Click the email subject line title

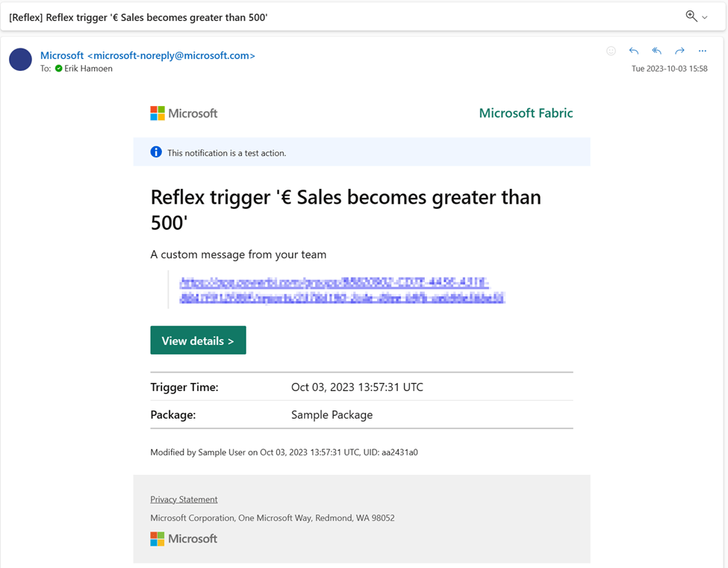point(138,17)
